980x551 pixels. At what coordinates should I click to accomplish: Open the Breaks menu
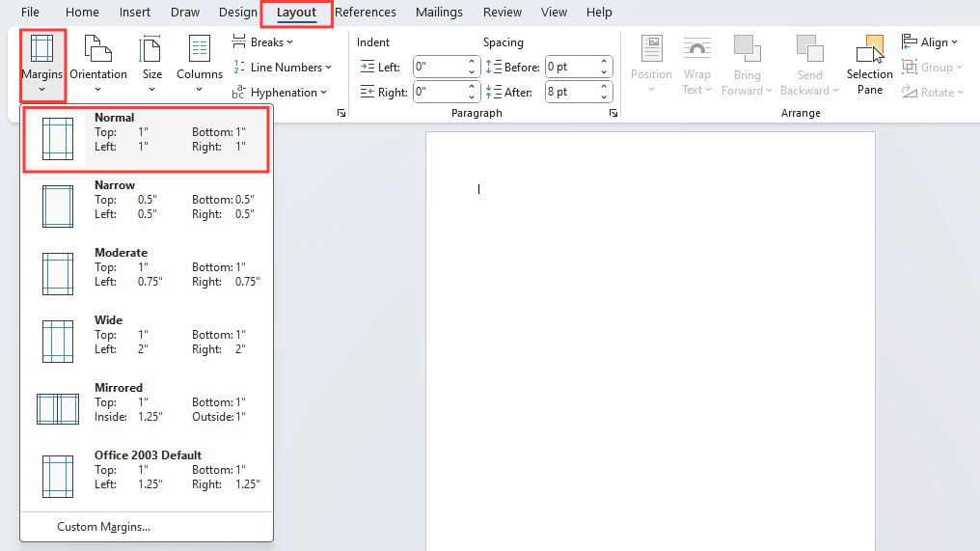pos(262,41)
